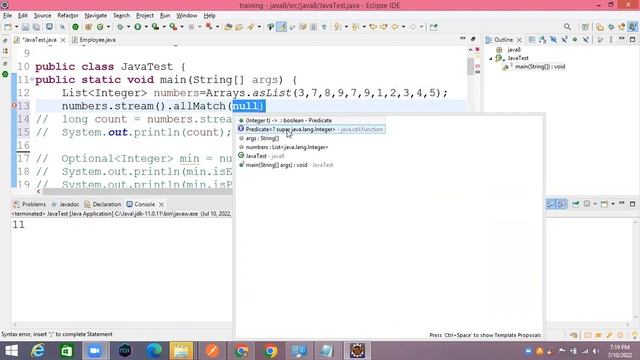
Task: Click the Open Type toolbar icon
Action: point(228,27)
